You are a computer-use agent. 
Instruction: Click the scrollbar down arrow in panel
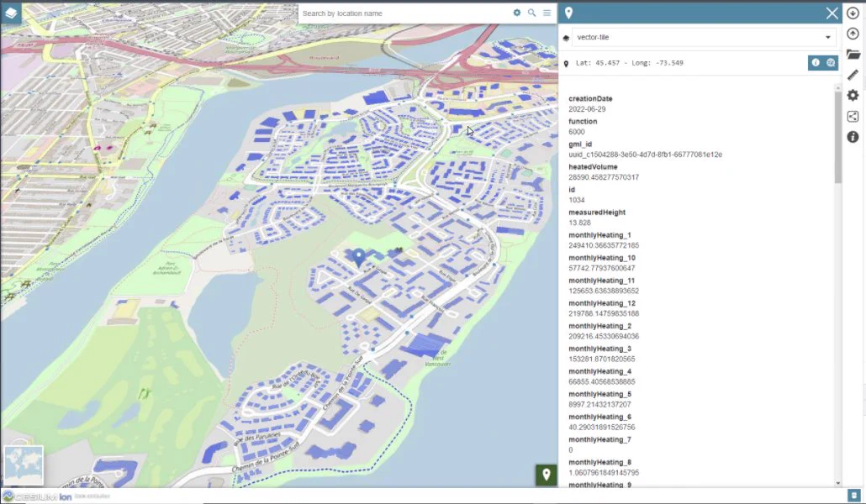point(837,483)
